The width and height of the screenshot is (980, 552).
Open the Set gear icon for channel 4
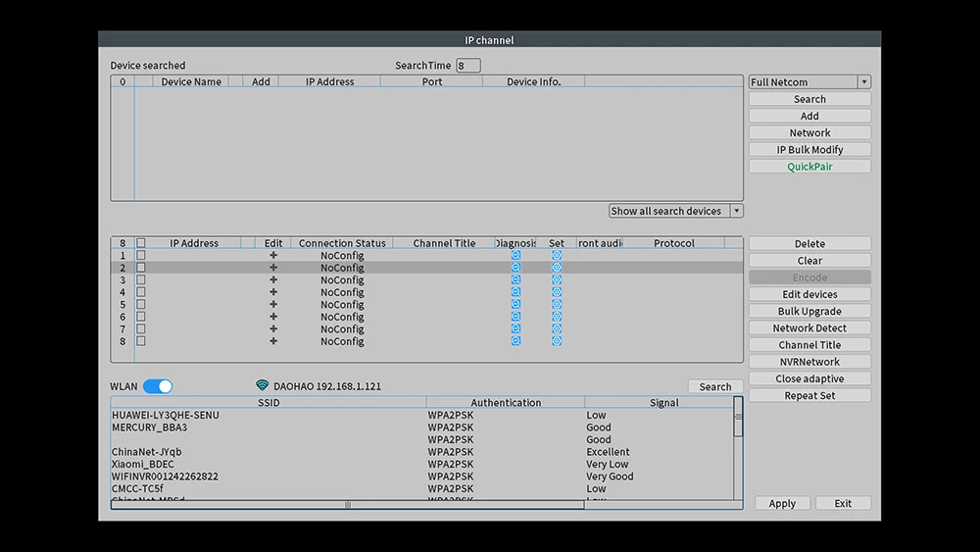coord(557,292)
